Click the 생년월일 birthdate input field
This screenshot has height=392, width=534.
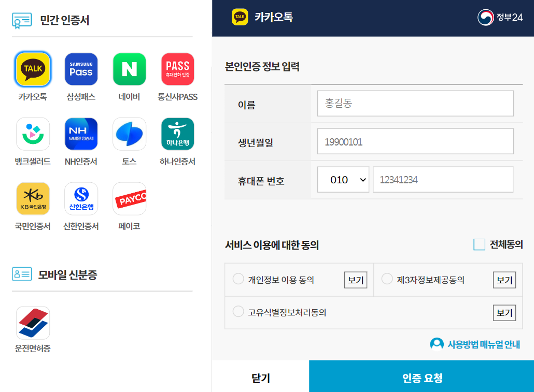[415, 141]
